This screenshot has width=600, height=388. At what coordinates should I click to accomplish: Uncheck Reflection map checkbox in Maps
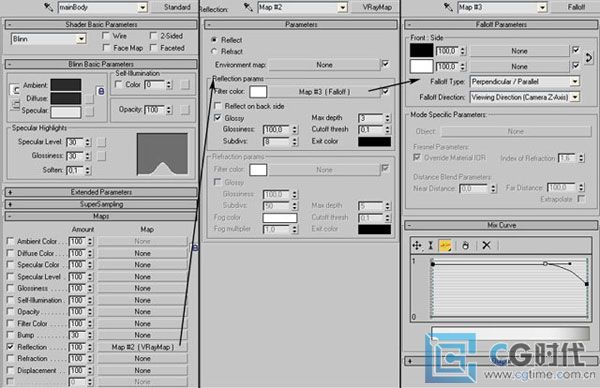click(x=10, y=347)
